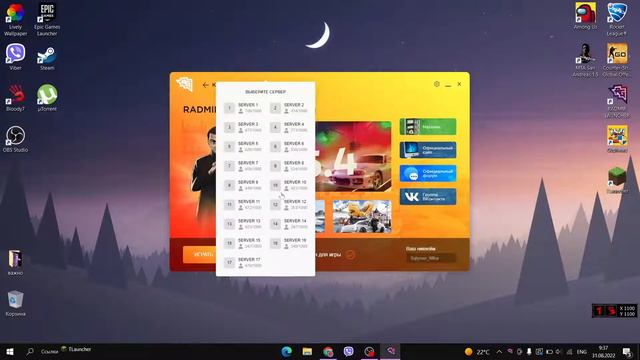Select SERVER 14 row
Screen dimensions: 640x360
tap(289, 224)
